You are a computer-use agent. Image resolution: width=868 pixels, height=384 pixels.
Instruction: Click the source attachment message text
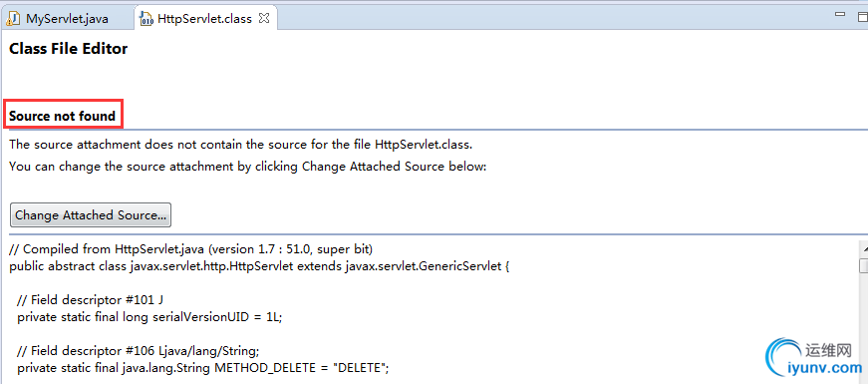coord(241,145)
